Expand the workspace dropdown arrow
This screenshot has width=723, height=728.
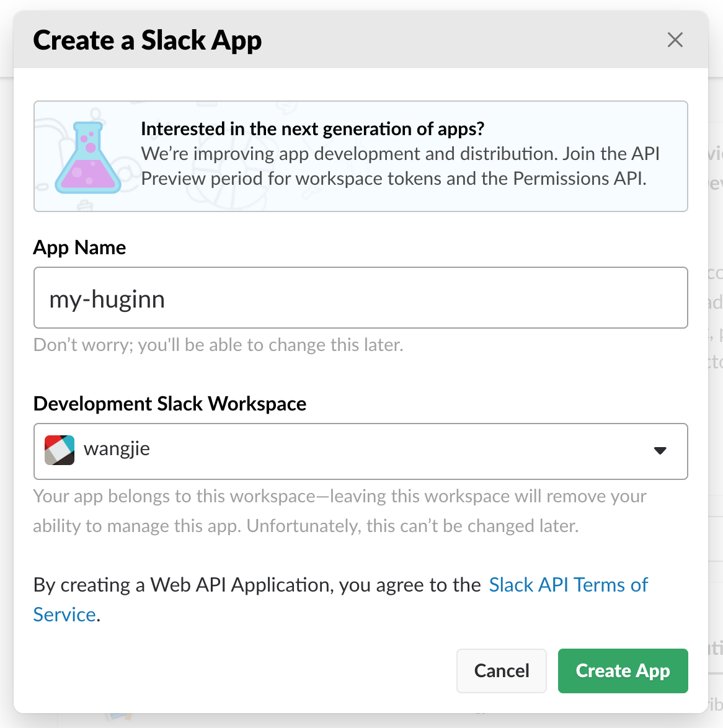660,451
